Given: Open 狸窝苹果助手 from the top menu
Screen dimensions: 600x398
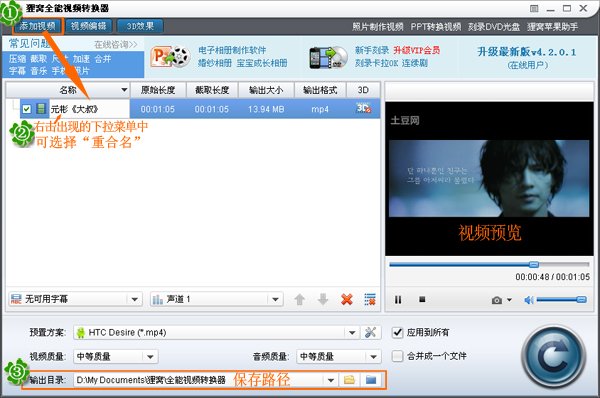Looking at the screenshot, I should click(x=553, y=27).
